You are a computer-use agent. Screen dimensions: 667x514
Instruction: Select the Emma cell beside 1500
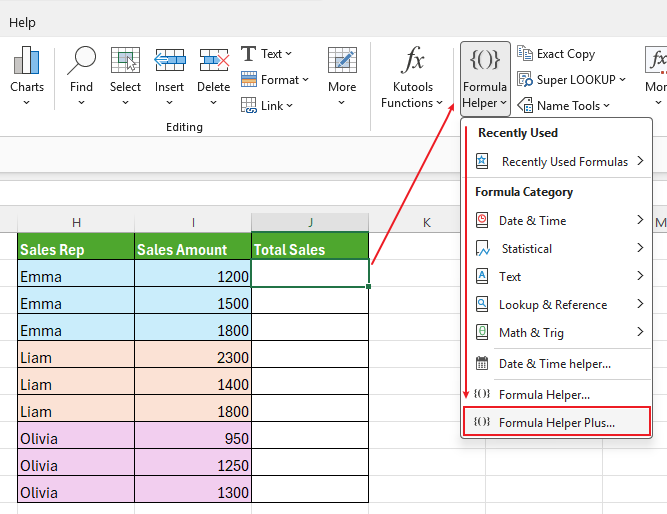click(76, 300)
